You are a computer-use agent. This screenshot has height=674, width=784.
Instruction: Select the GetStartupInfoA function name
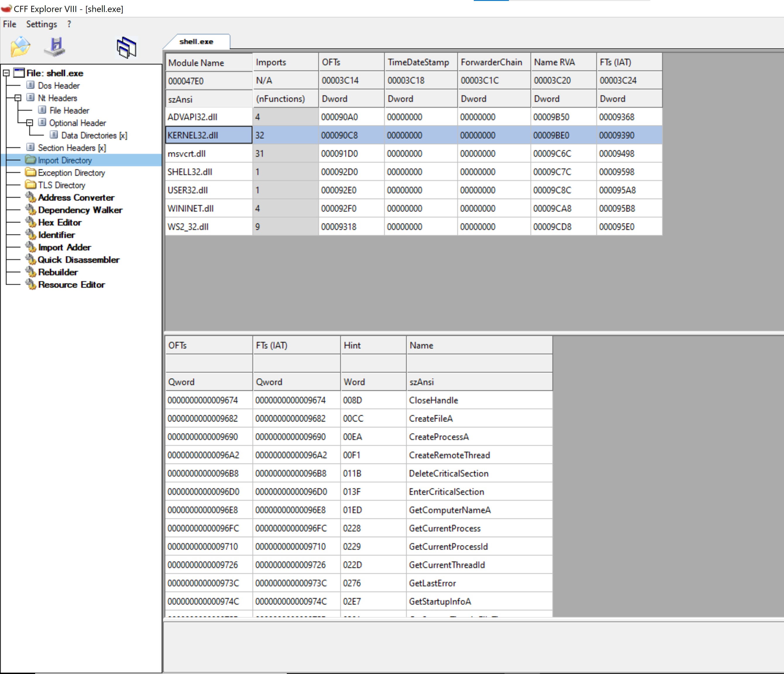pos(440,601)
